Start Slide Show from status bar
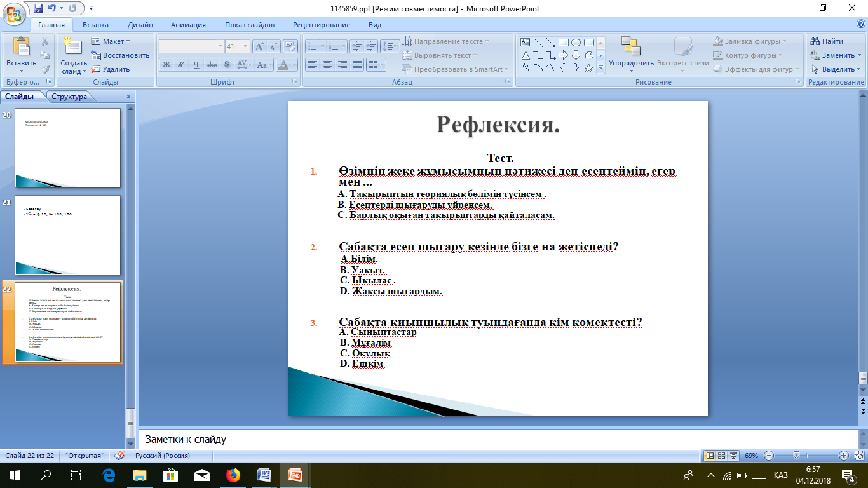Screen dimensions: 868x488 click(x=734, y=456)
